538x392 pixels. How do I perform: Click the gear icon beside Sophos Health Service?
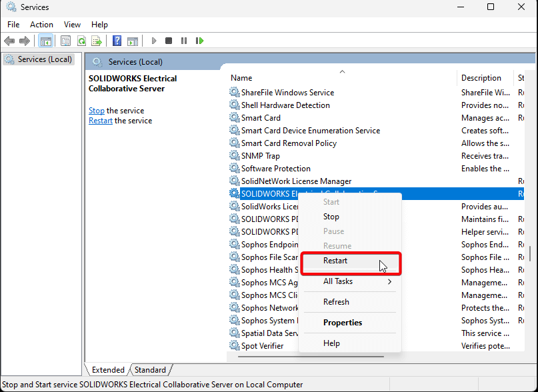coord(235,269)
